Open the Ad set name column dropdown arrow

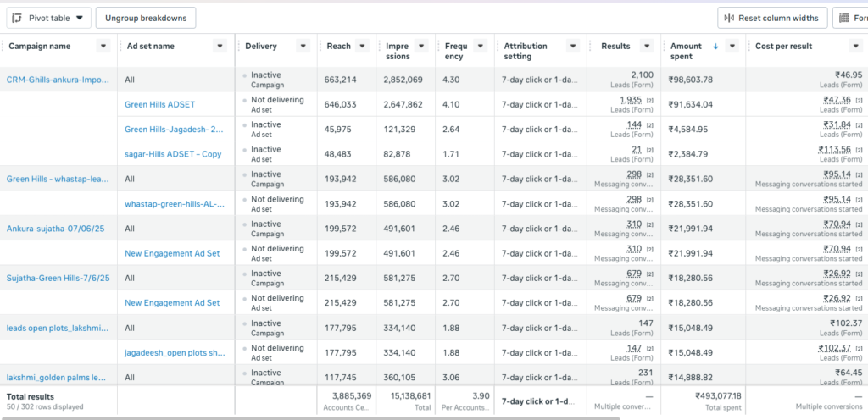pyautogui.click(x=220, y=47)
